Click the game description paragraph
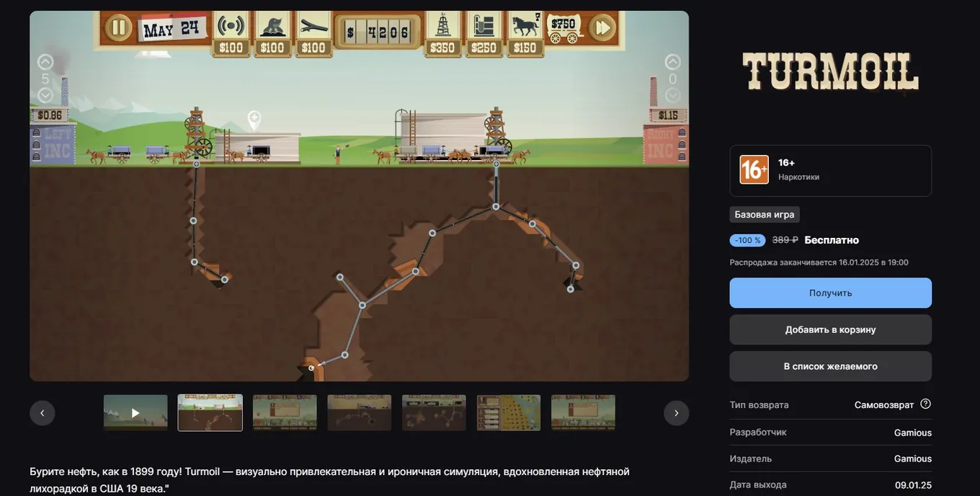The image size is (980, 496). click(x=329, y=480)
